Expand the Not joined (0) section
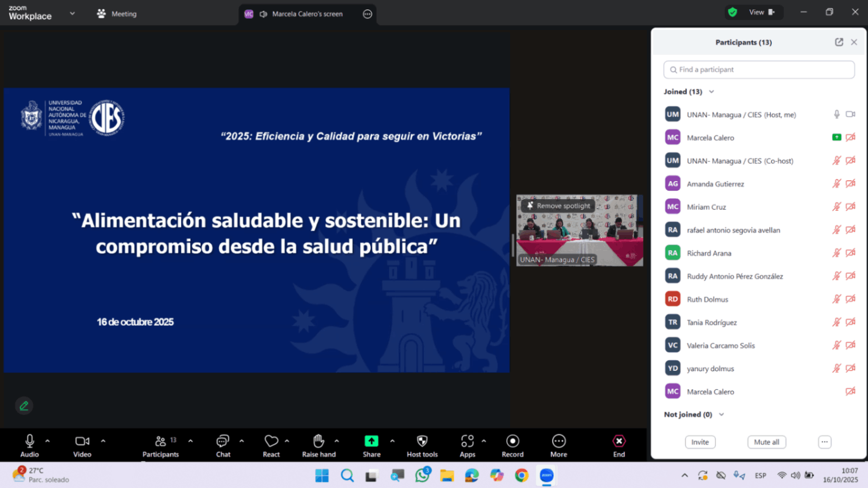Screen dimensions: 868x488 721,415
